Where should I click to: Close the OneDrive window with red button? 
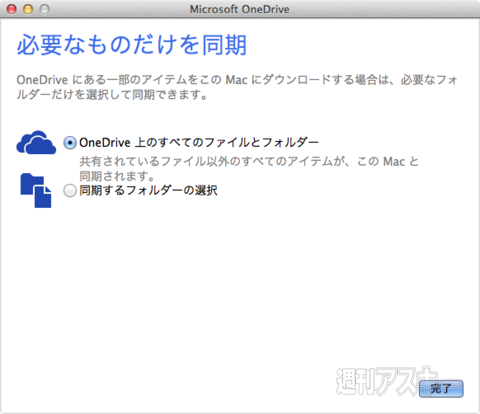pyautogui.click(x=12, y=9)
